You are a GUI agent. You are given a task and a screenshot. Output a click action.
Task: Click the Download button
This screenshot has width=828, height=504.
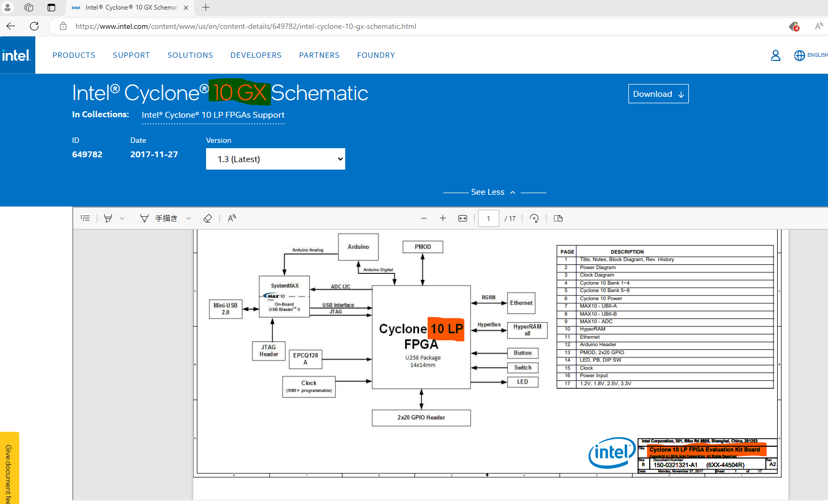pyautogui.click(x=658, y=94)
